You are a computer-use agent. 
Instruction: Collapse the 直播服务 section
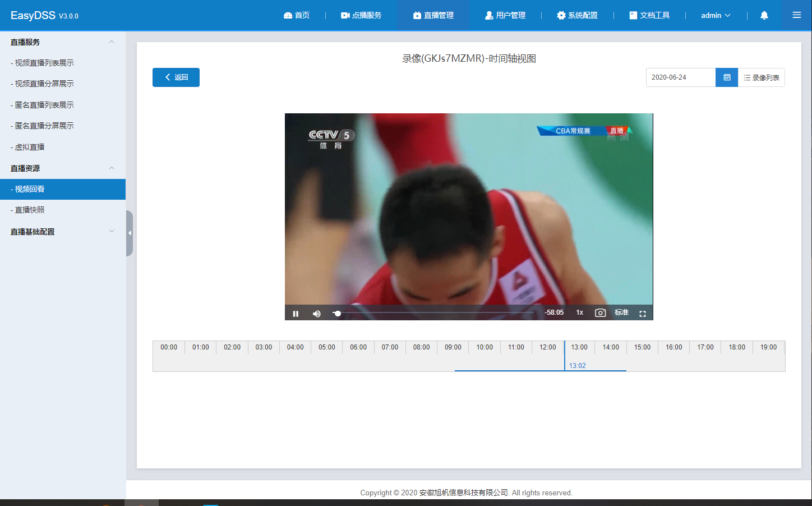coord(63,42)
